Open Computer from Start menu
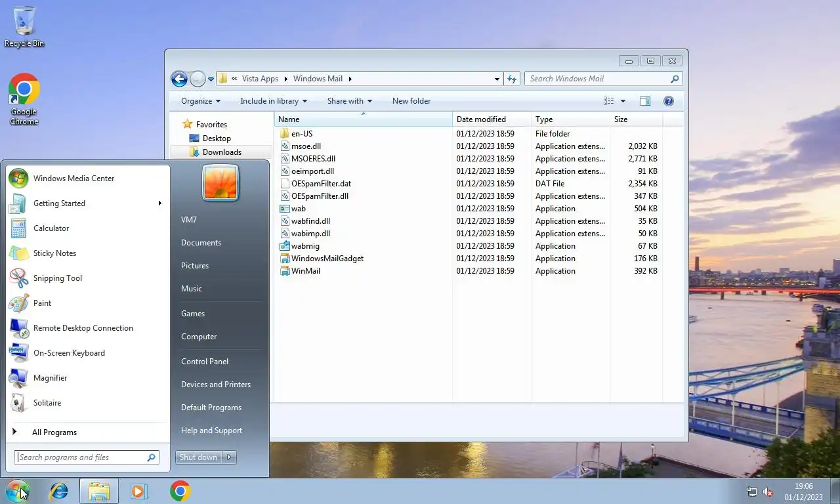Image resolution: width=840 pixels, height=504 pixels. coord(199,337)
